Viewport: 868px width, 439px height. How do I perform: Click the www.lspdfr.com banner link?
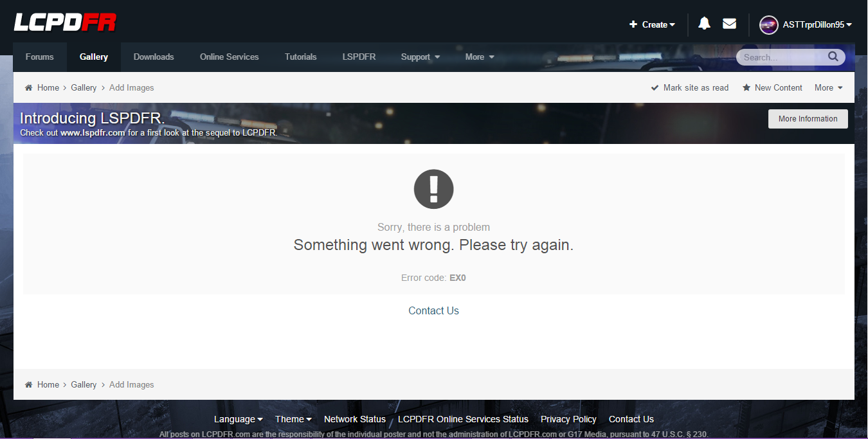(x=93, y=133)
